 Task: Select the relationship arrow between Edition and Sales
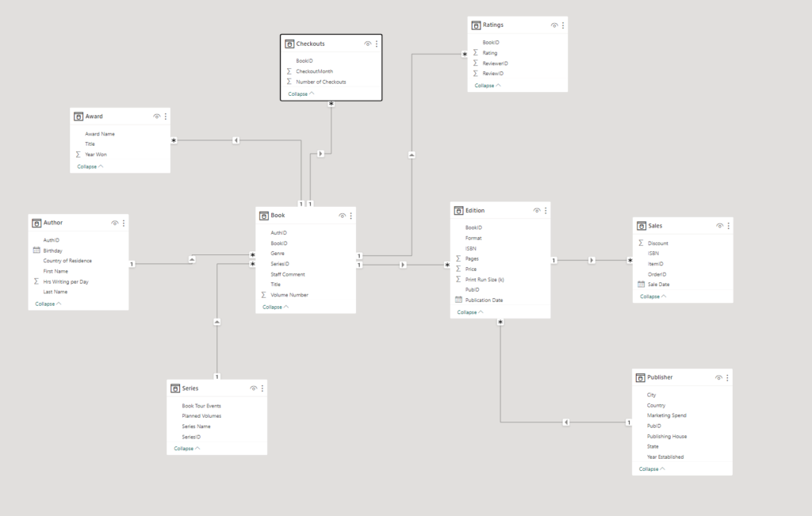[x=592, y=260]
